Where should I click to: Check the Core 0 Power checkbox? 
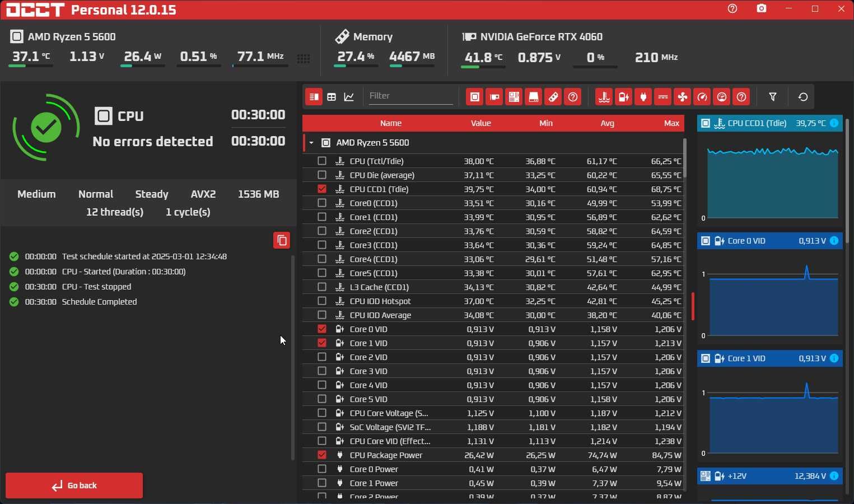click(322, 469)
